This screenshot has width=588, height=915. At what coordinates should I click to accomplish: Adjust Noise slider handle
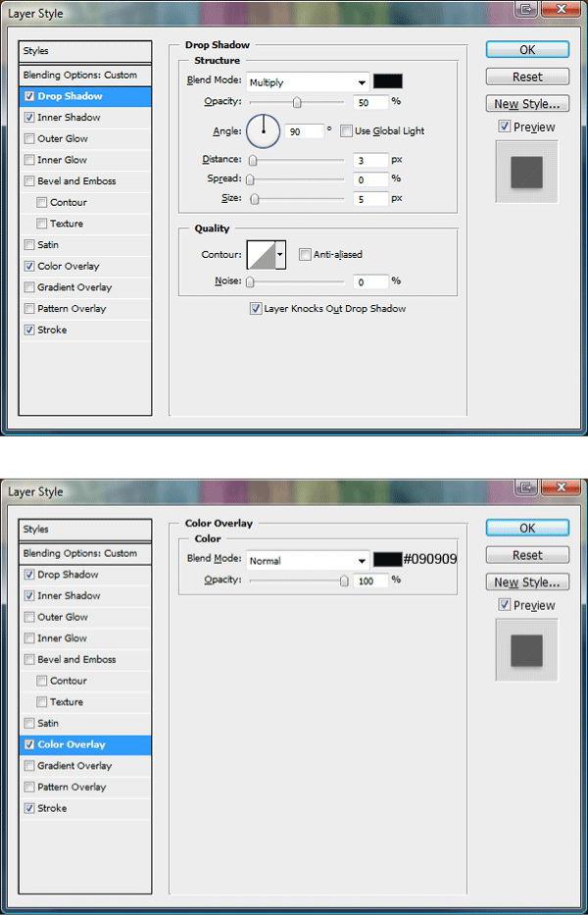[250, 282]
